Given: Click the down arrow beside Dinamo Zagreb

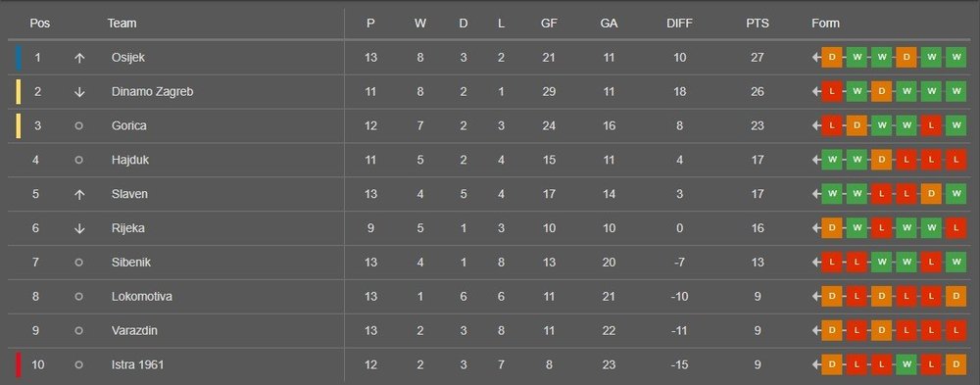Looking at the screenshot, I should pyautogui.click(x=78, y=92).
